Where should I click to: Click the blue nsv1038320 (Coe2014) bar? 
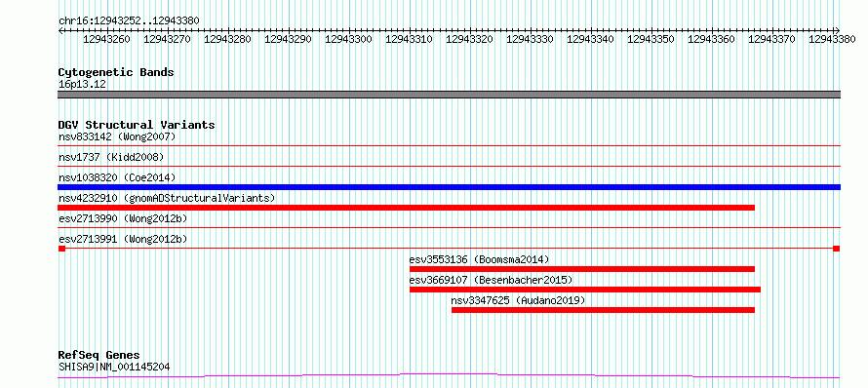click(x=449, y=187)
